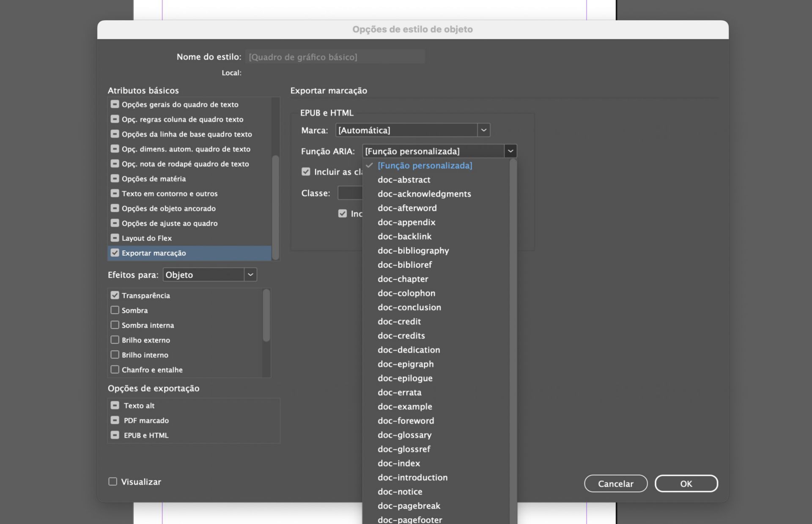Toggle the Texto em contorno e outros icon
812x524 pixels.
tap(115, 193)
